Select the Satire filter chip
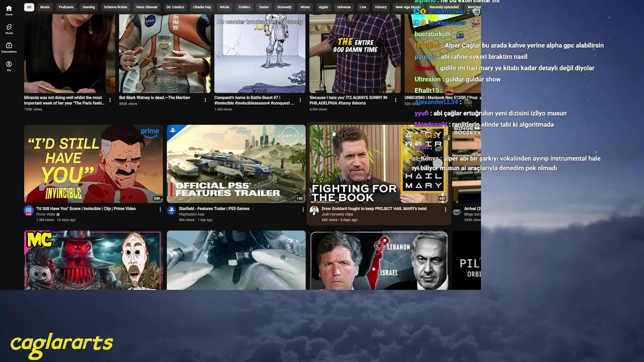Image resolution: width=644 pixels, height=362 pixels. 264,7
